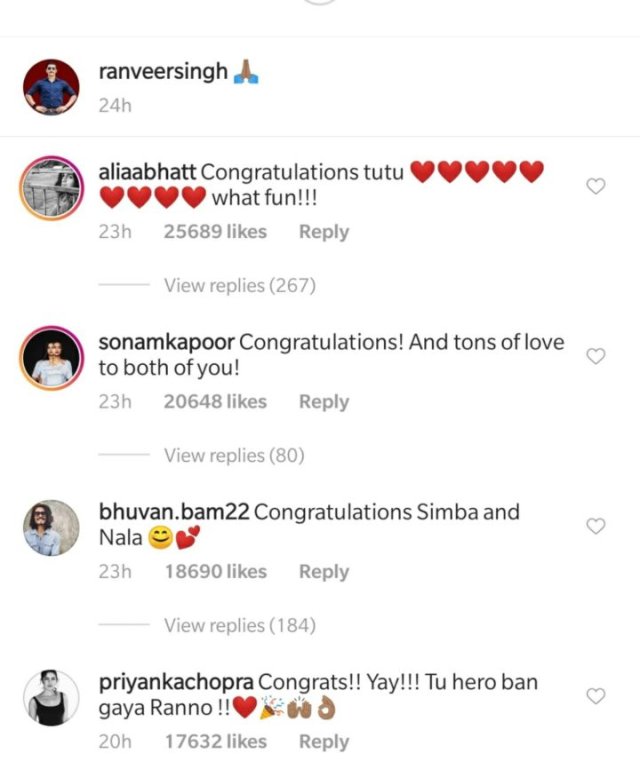The width and height of the screenshot is (640, 777).
Task: Expand View replies (267) under aliaabhatt
Action: coord(239,285)
